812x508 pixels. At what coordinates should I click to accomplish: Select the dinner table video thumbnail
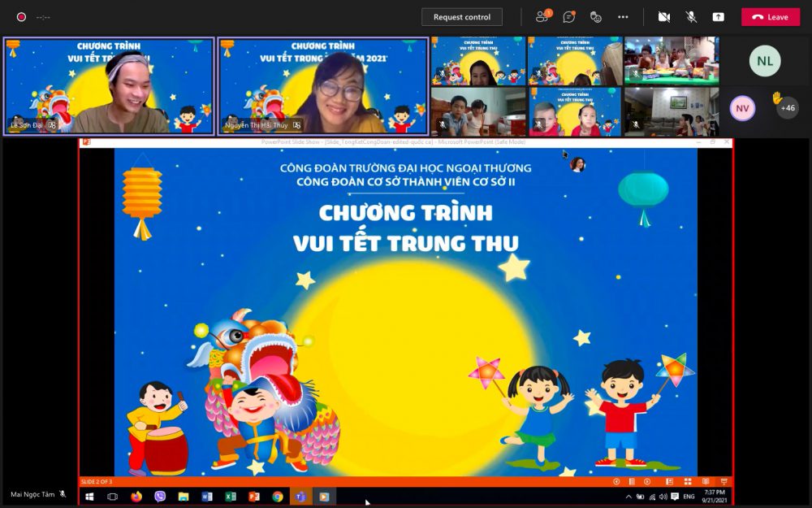[x=672, y=61]
